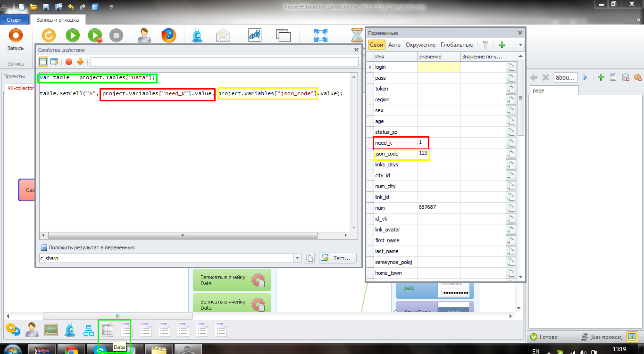
Task: Click the green plus new tab icon in browser
Action: 601,77
